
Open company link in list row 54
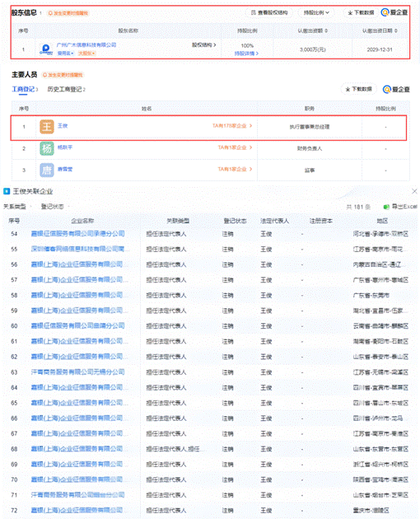[77, 234]
